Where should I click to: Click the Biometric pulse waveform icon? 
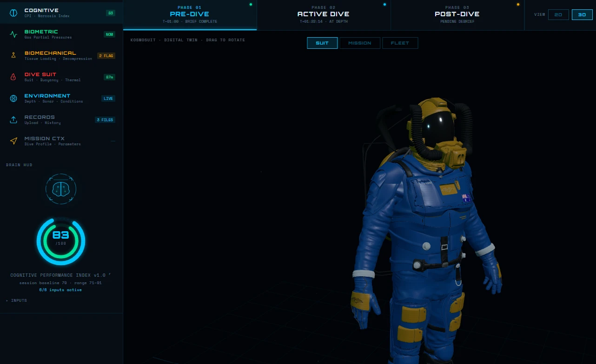point(13,34)
